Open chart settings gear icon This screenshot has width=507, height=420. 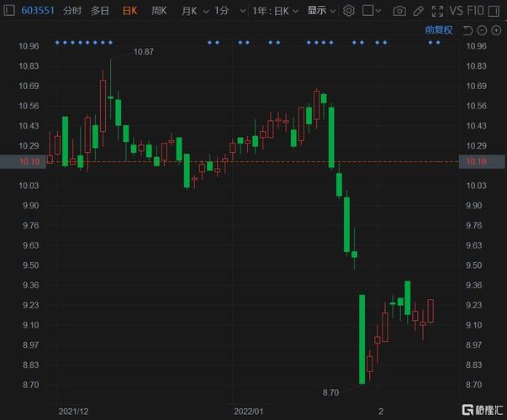click(349, 11)
